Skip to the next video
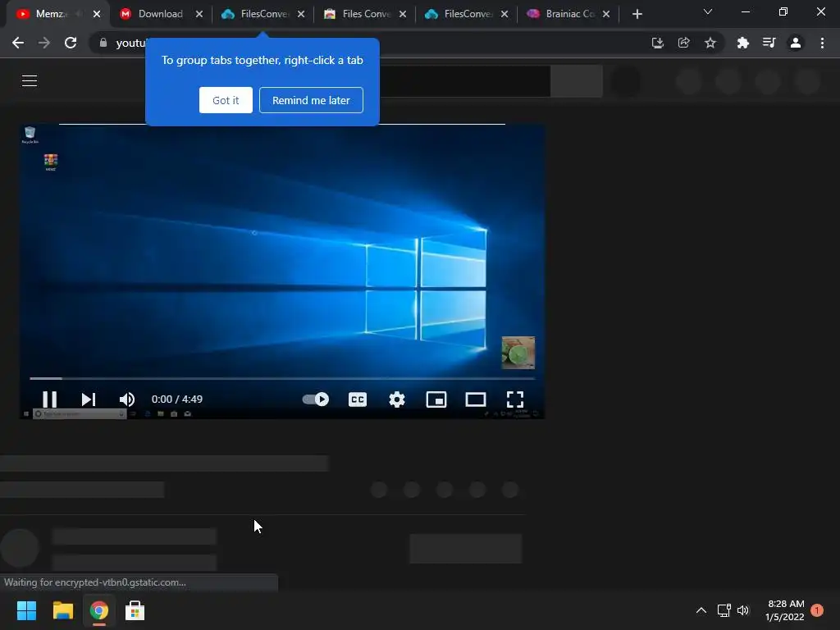840x630 pixels. (89, 399)
